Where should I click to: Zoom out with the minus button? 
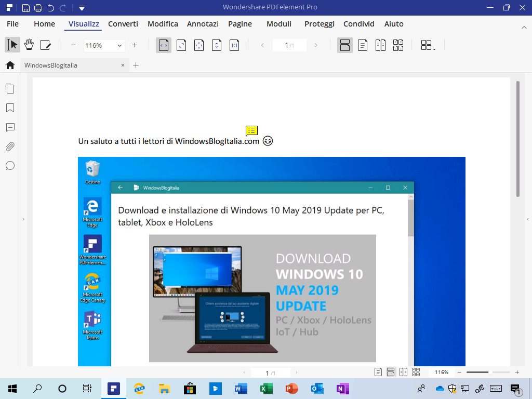(73, 45)
